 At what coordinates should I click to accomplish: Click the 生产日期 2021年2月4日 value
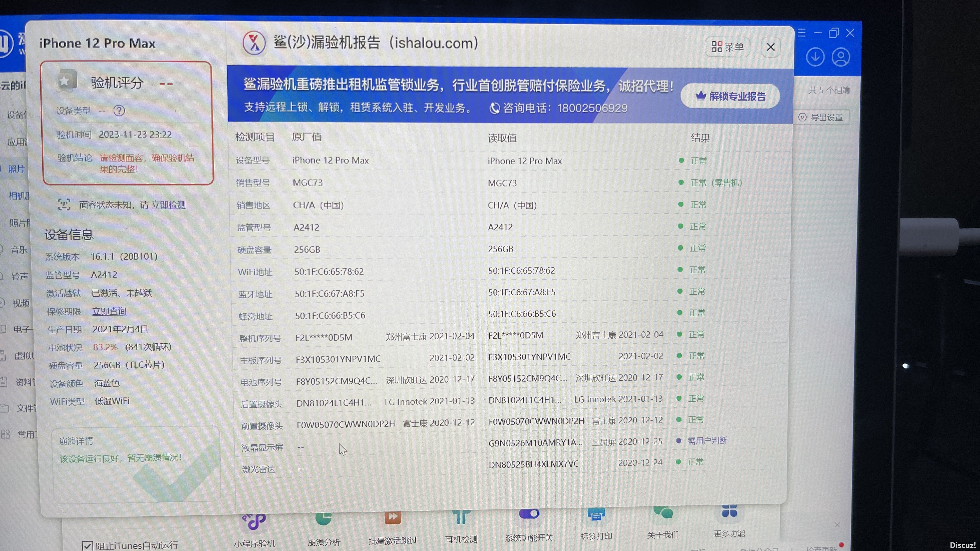pos(120,329)
